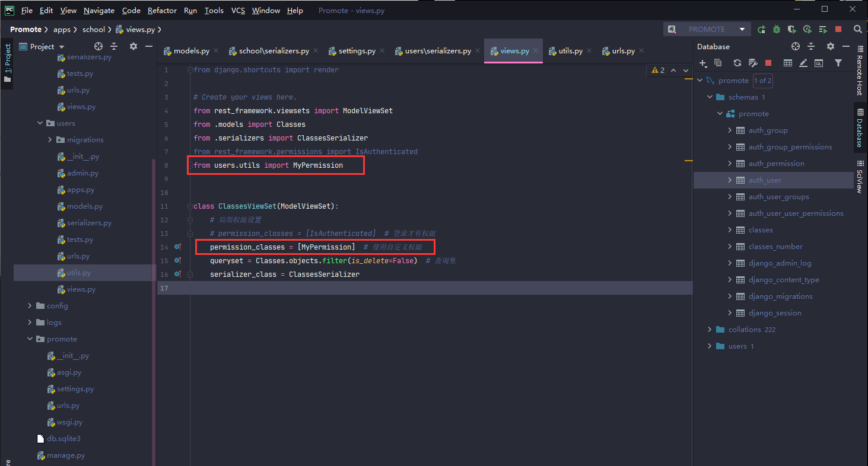Viewport: 868px width, 466px height.
Task: Select the django_session table
Action: pos(775,313)
